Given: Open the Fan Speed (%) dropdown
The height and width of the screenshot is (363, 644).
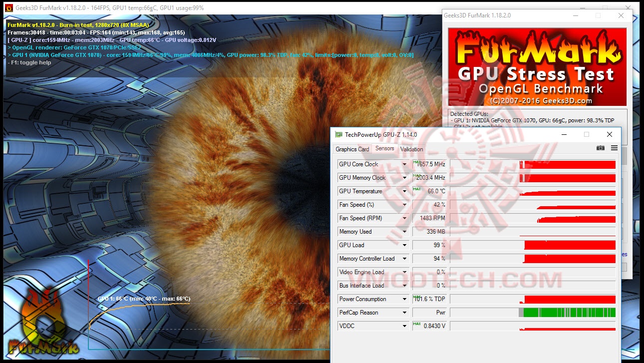Looking at the screenshot, I should click(x=405, y=205).
